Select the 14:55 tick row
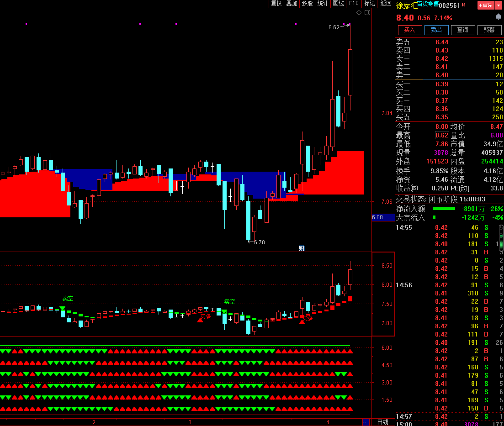The image size is (504, 426). click(x=449, y=227)
